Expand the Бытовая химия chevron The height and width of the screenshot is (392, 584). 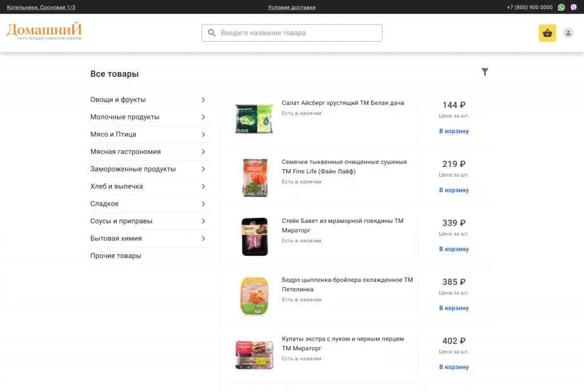pos(204,239)
